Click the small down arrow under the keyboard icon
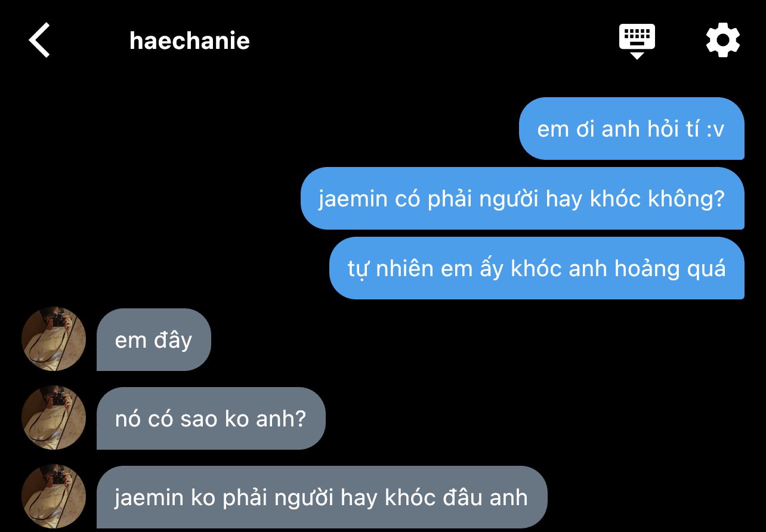The width and height of the screenshot is (766, 532). coord(637,55)
